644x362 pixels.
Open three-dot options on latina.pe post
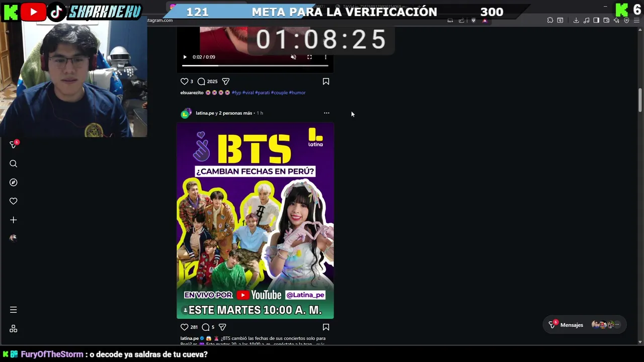point(327,113)
